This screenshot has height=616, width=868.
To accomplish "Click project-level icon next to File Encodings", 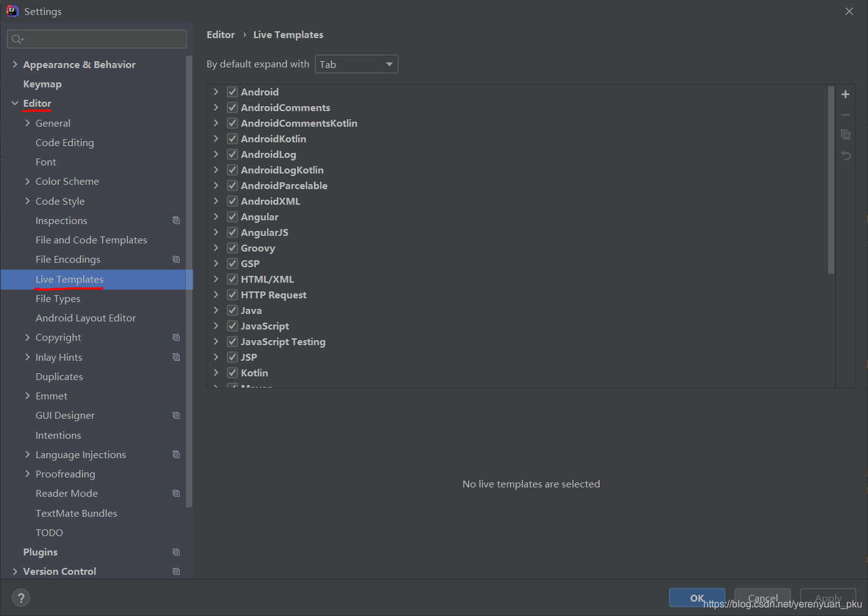I will click(x=176, y=259).
